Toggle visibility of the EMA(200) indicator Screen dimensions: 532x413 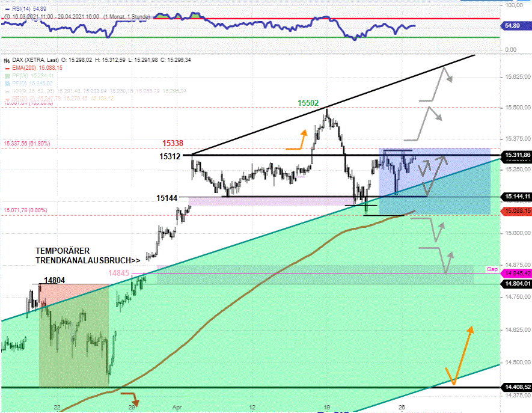point(8,68)
